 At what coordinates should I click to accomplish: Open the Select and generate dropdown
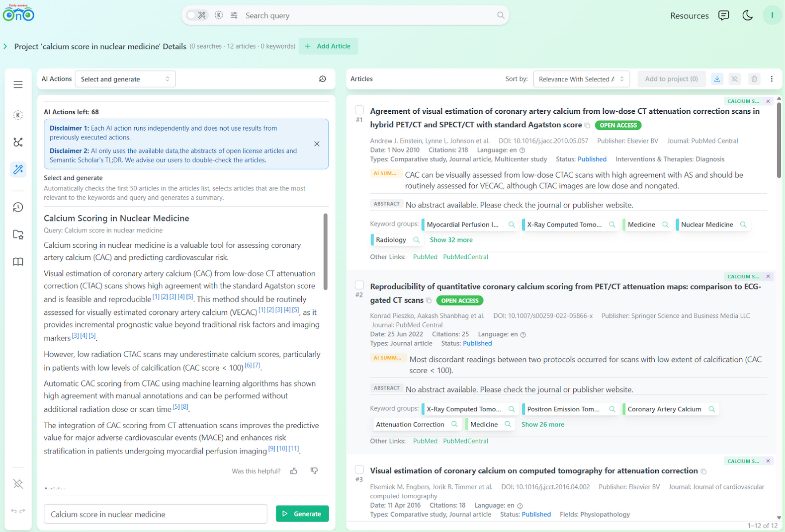pyautogui.click(x=125, y=79)
